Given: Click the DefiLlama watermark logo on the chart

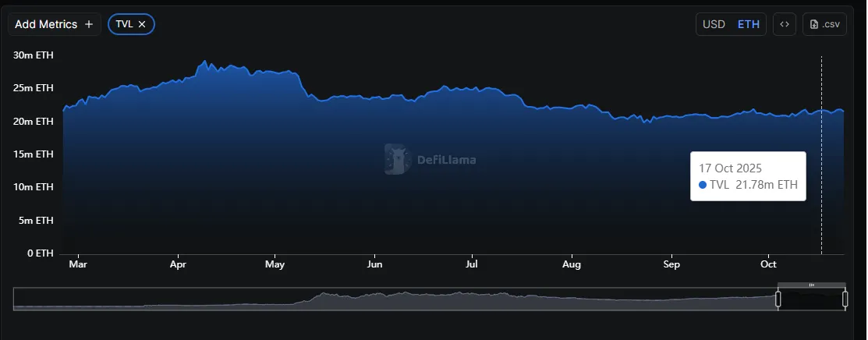Looking at the screenshot, I should (399, 159).
